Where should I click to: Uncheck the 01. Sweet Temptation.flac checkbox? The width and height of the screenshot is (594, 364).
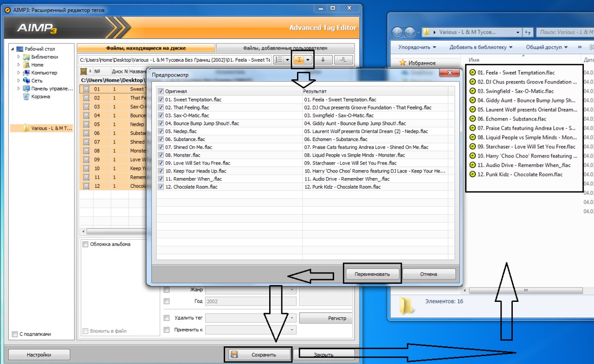click(161, 99)
